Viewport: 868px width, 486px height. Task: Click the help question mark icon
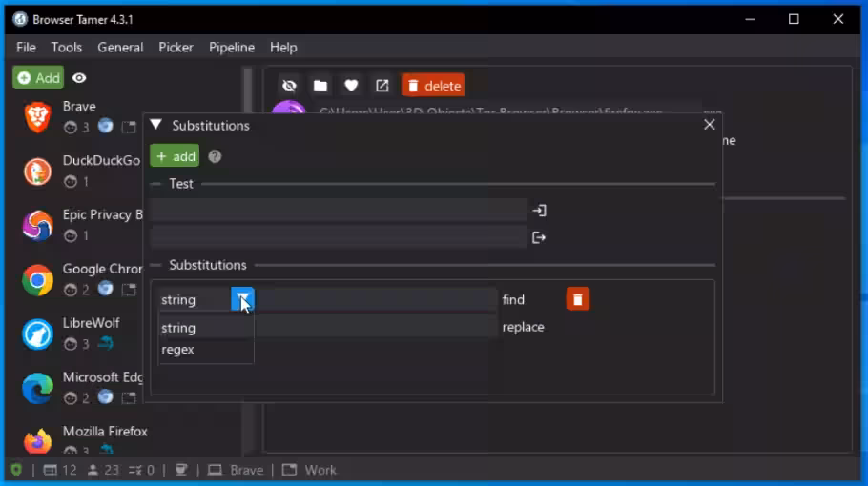pyautogui.click(x=215, y=156)
